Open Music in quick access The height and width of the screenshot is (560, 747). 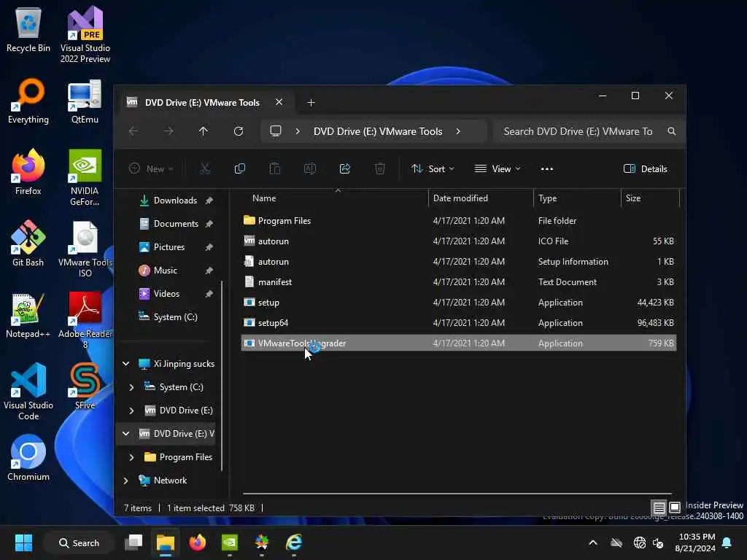click(166, 271)
